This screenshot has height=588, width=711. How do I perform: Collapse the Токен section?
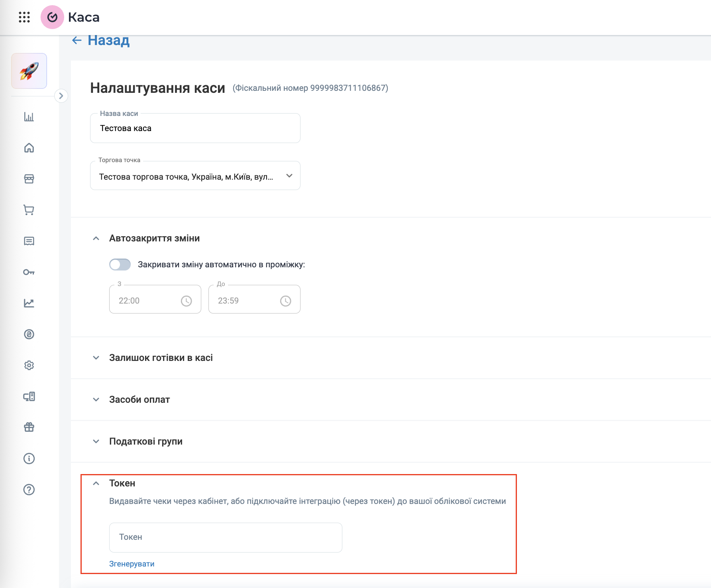click(x=96, y=483)
